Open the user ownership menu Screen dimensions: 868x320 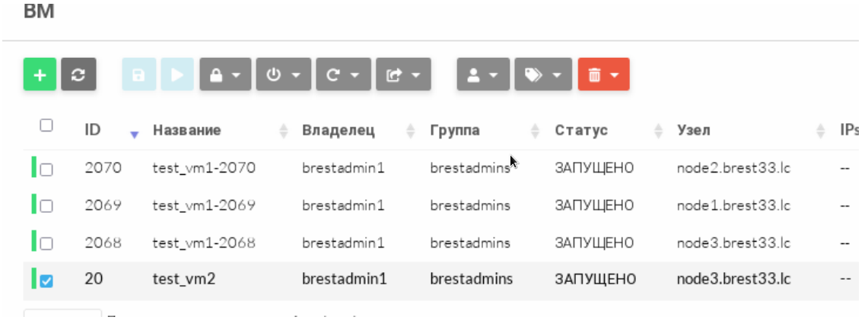coord(482,74)
